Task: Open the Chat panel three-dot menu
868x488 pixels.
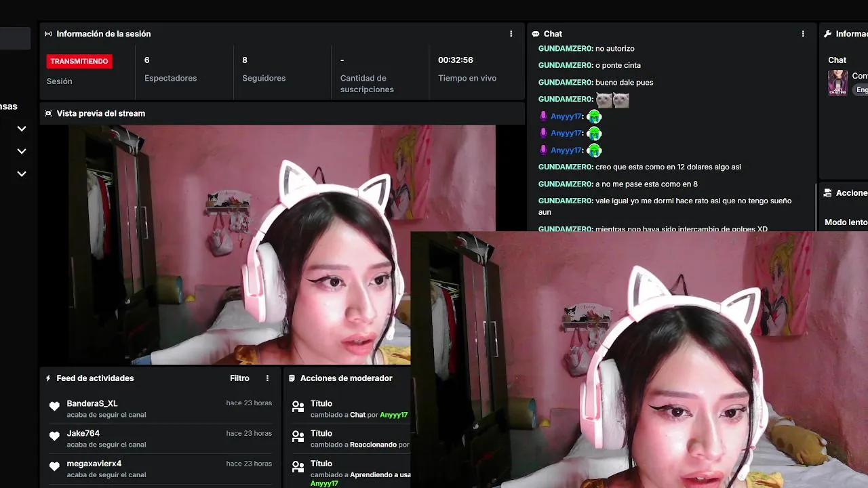Action: [804, 34]
